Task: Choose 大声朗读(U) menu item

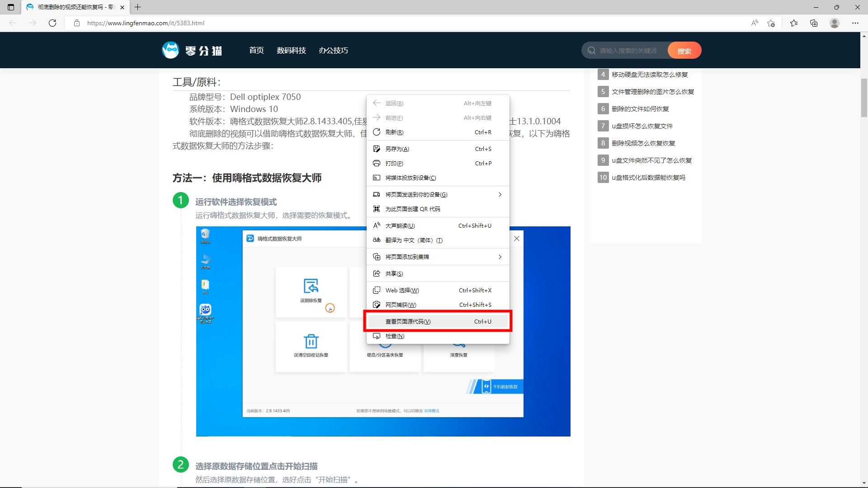Action: (x=438, y=226)
